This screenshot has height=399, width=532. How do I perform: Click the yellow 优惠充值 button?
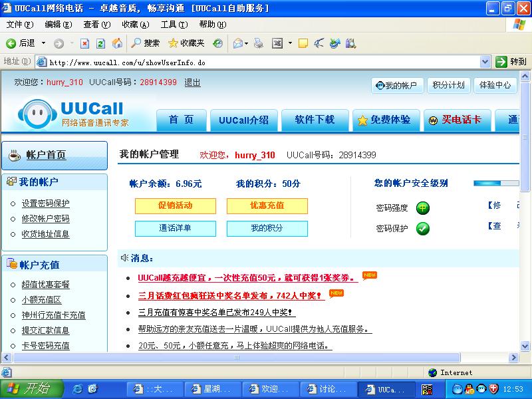coord(267,206)
